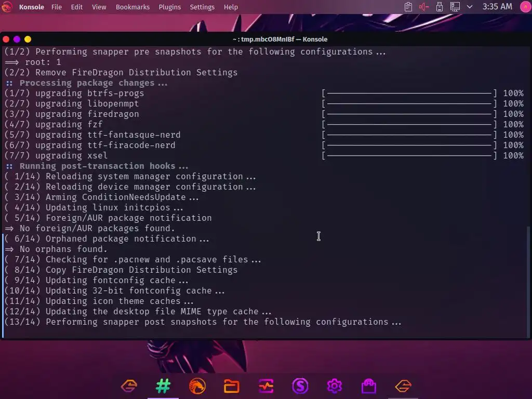Click the 'Arming ConditionNeedsUpdate' line
This screenshot has height=399, width=532.
[x=102, y=197]
